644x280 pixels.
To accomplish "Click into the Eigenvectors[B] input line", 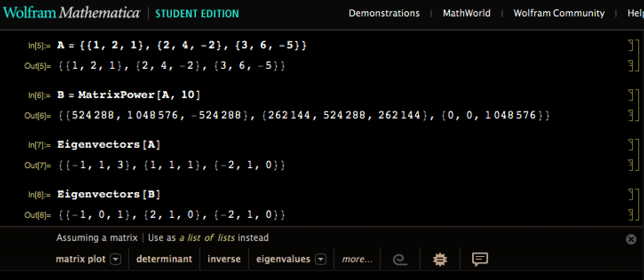I will (x=109, y=194).
